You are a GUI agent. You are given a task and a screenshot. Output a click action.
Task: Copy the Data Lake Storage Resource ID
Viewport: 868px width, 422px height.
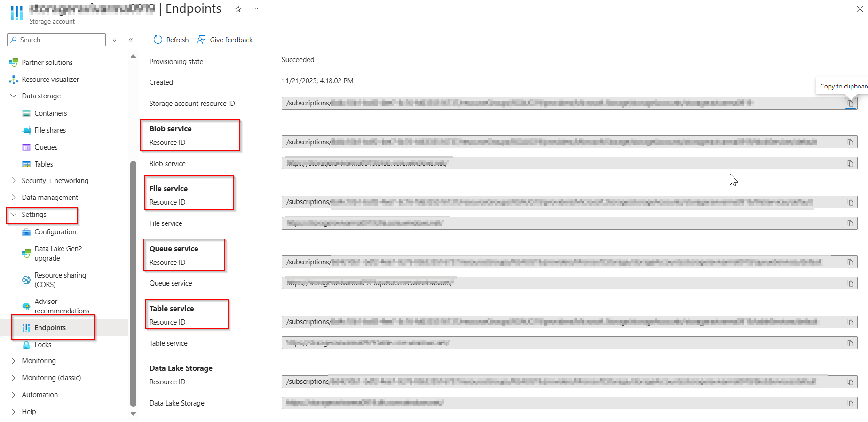(850, 382)
